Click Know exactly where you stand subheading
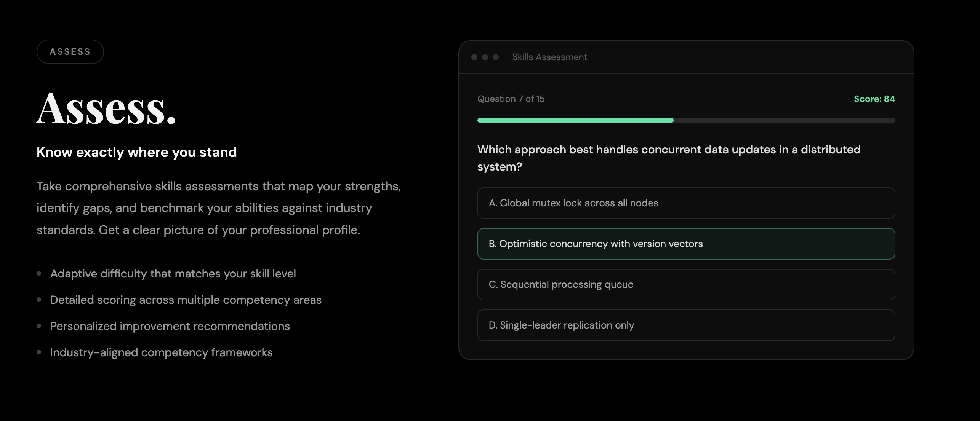This screenshot has width=980, height=421. [136, 152]
